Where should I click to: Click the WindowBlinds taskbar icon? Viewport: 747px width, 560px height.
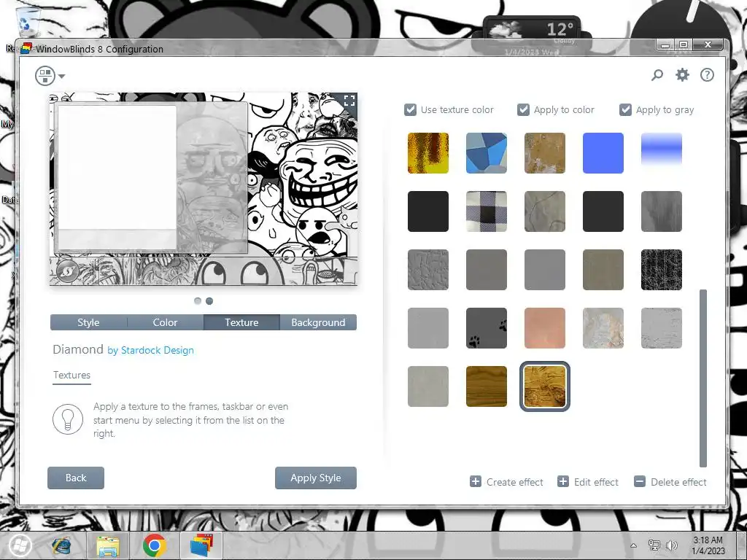(x=201, y=545)
